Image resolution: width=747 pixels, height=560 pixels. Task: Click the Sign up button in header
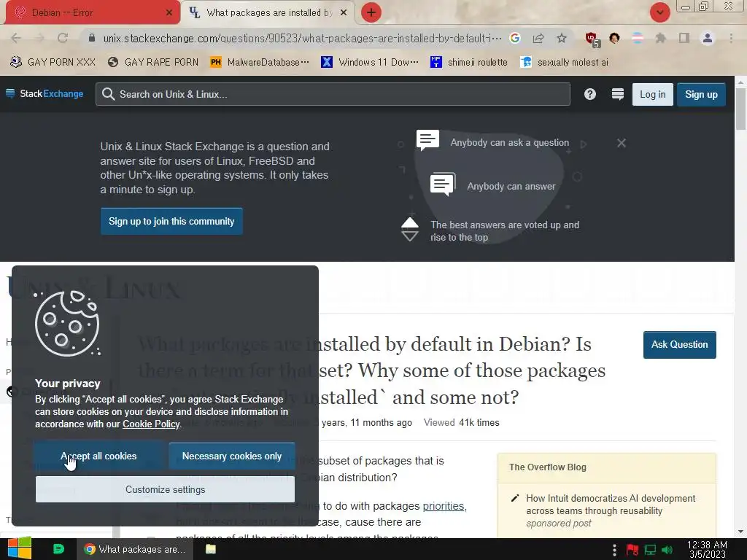(701, 94)
